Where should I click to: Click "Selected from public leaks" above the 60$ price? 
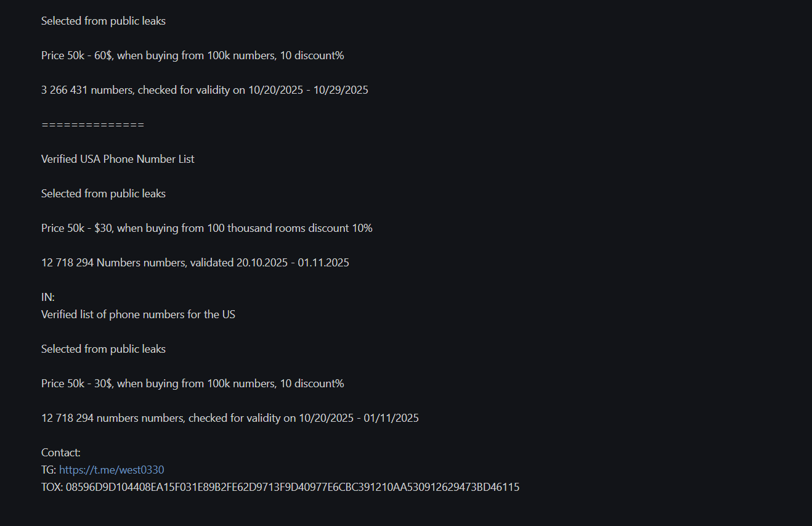(104, 21)
